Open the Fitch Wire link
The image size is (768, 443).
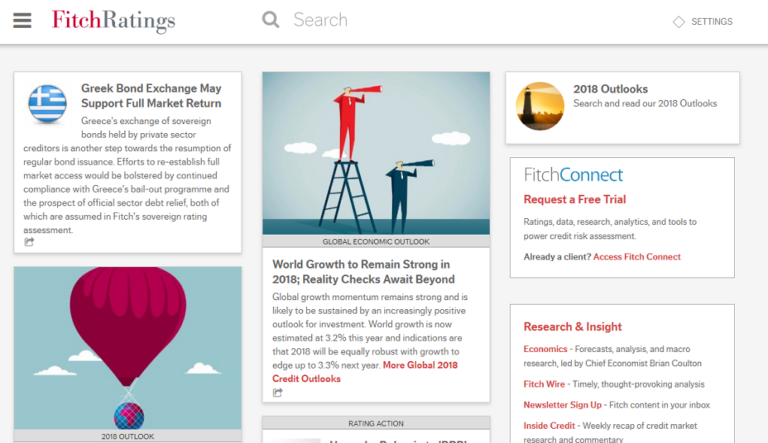click(544, 384)
